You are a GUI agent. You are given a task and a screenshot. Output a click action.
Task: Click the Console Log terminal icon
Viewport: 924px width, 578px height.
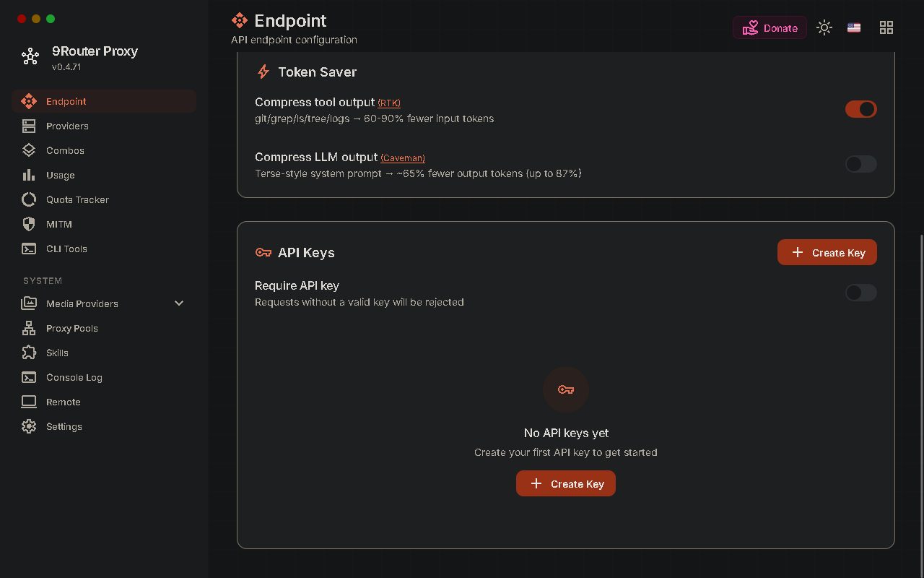click(x=29, y=377)
